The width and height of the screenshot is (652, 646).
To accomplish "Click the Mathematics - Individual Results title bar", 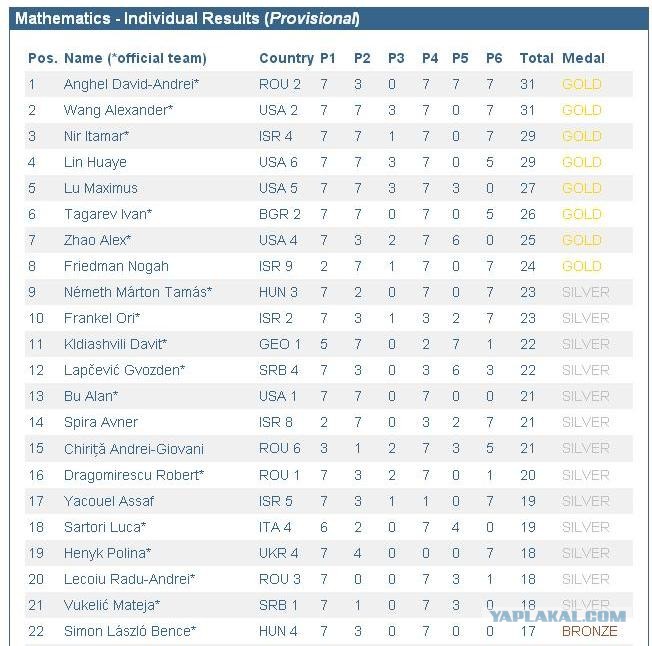I will 328,19.
